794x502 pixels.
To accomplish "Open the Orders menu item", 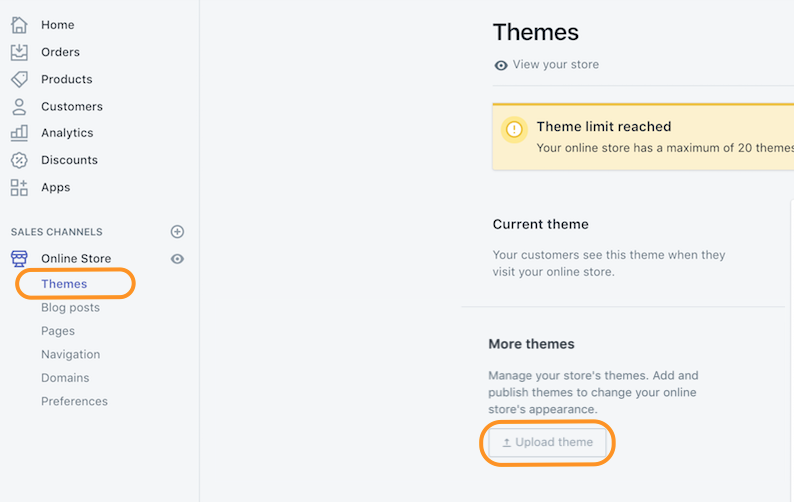I will point(60,52).
